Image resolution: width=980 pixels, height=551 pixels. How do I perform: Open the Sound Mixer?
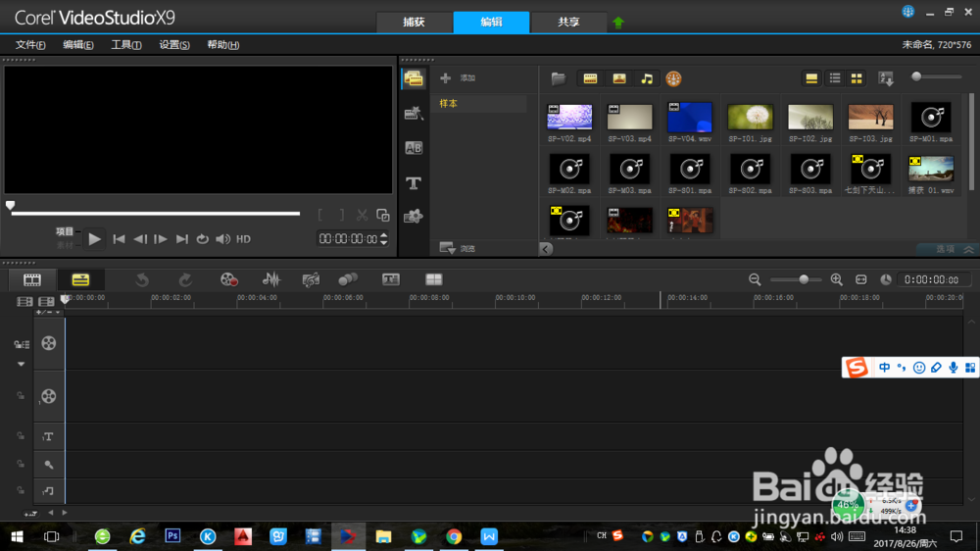point(270,279)
